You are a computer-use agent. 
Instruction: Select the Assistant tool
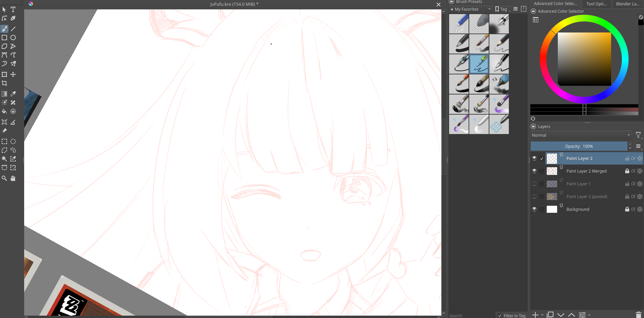click(4, 122)
